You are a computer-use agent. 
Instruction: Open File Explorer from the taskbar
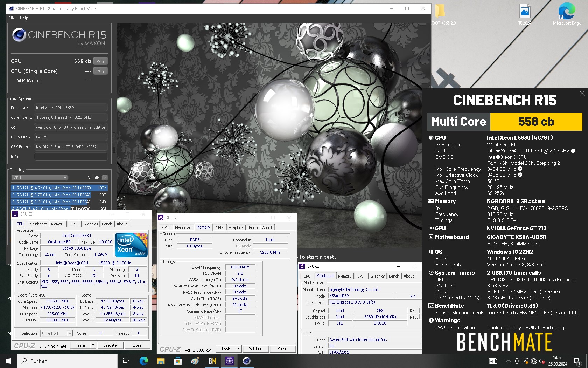pyautogui.click(x=161, y=361)
